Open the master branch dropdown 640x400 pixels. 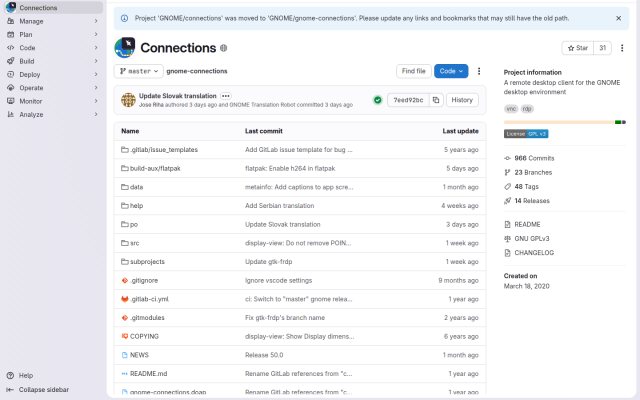coord(139,71)
